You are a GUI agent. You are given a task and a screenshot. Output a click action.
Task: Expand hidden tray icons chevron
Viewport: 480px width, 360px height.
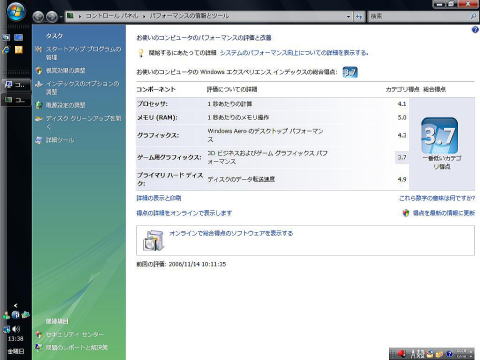tap(15, 305)
